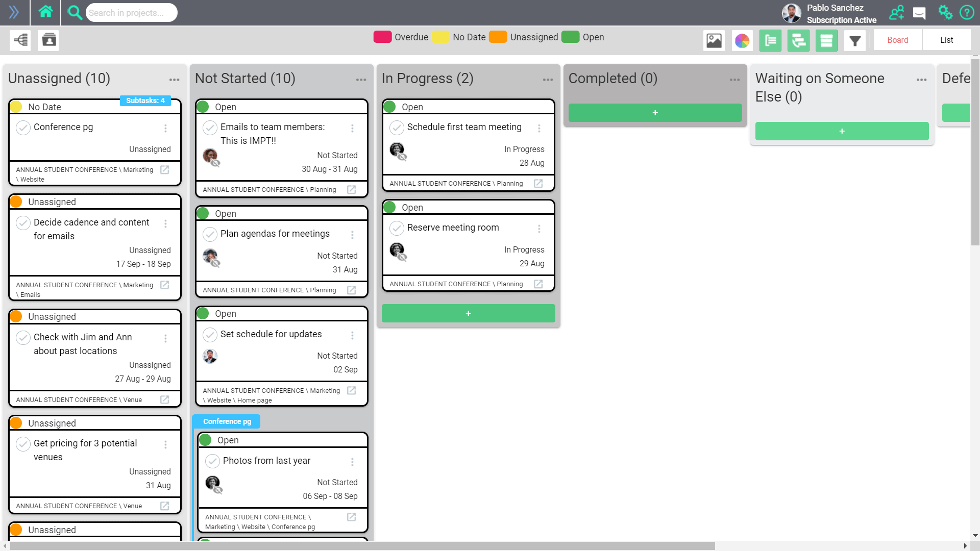Toggle checkbox on Plan agendas task
This screenshot has width=980, height=551.
211,234
